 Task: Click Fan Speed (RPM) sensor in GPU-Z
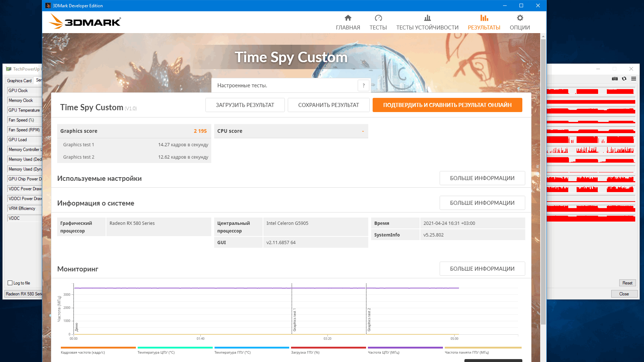tap(24, 130)
